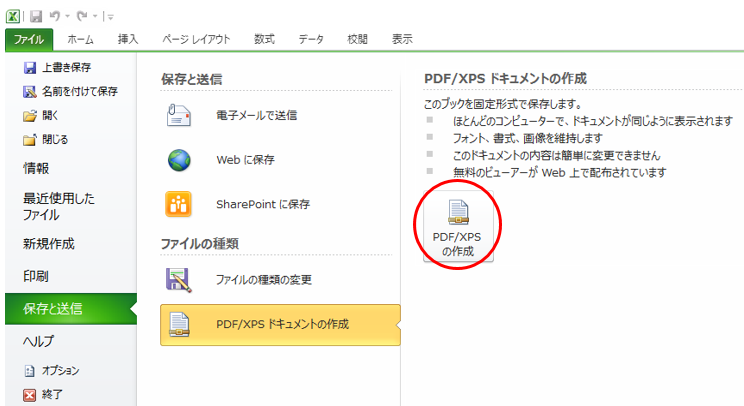Select 閉じる in the backstage menu
Image resolution: width=744 pixels, height=406 pixels.
pyautogui.click(x=55, y=139)
